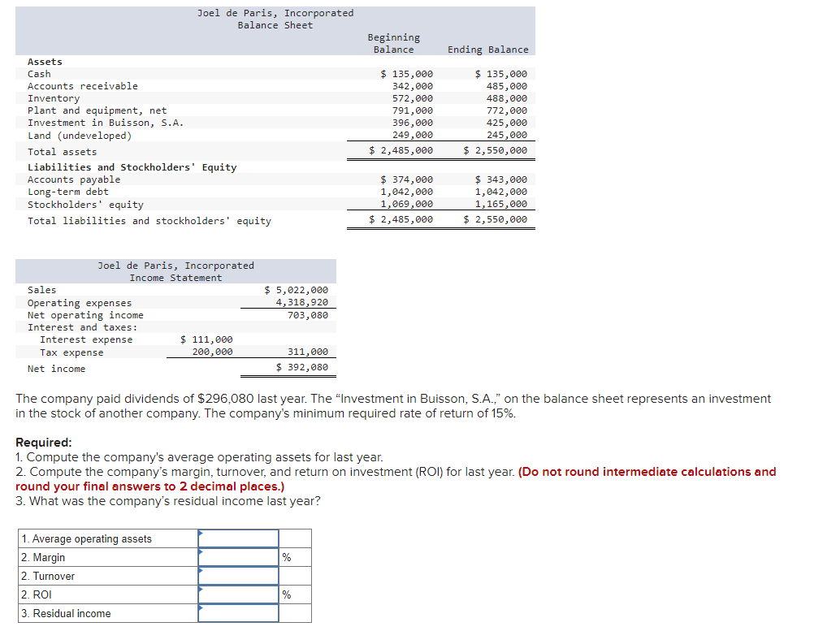The image size is (836, 644).
Task: Click the 'Ending Balance' column header
Action: click(487, 50)
